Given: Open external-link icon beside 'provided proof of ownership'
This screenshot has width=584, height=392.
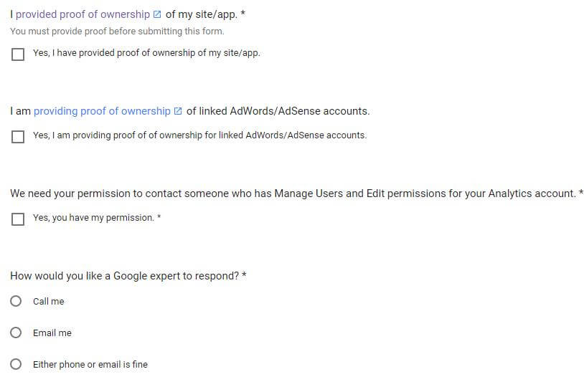Looking at the screenshot, I should (157, 14).
